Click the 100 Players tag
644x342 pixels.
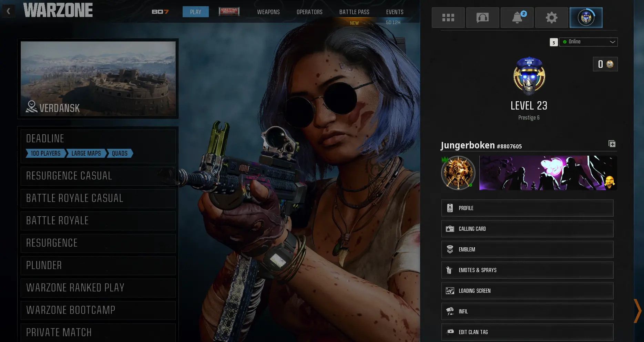point(45,153)
